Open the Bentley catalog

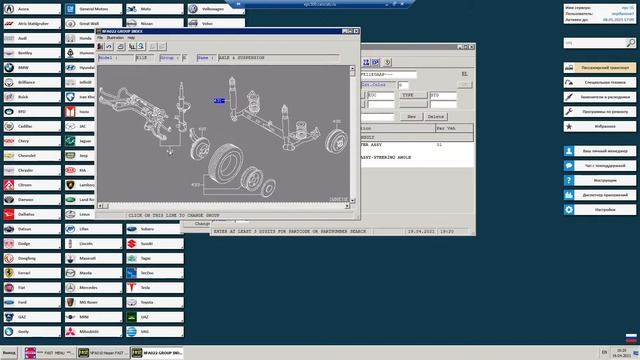pos(32,53)
